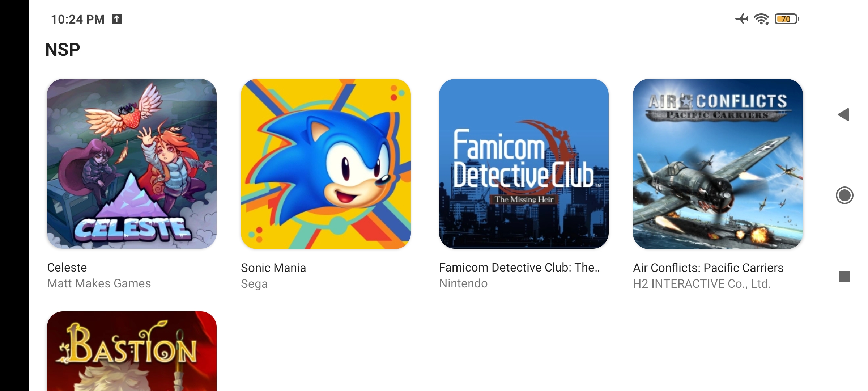Tap the NSP section heading

coord(63,50)
